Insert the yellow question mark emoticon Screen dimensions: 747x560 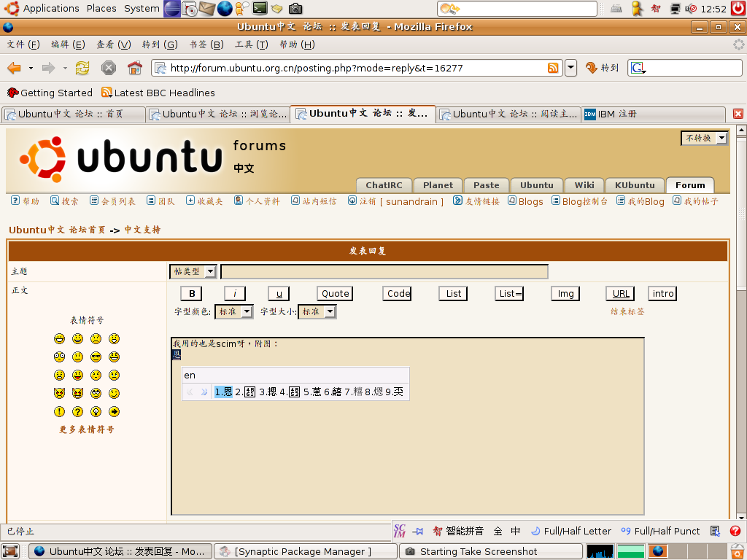[77, 411]
